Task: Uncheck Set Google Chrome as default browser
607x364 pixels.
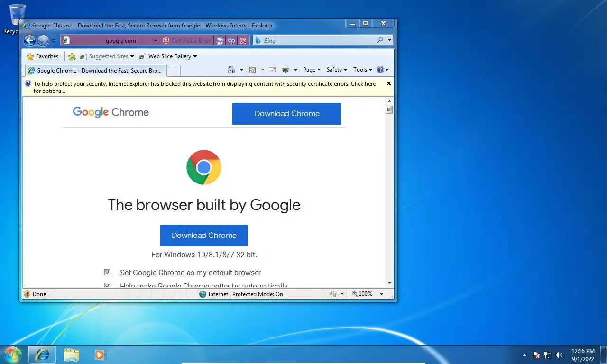Action: (107, 273)
